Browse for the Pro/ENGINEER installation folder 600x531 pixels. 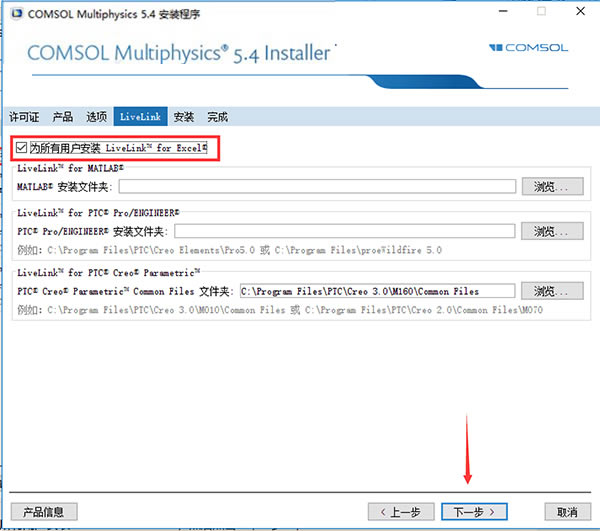point(552,231)
